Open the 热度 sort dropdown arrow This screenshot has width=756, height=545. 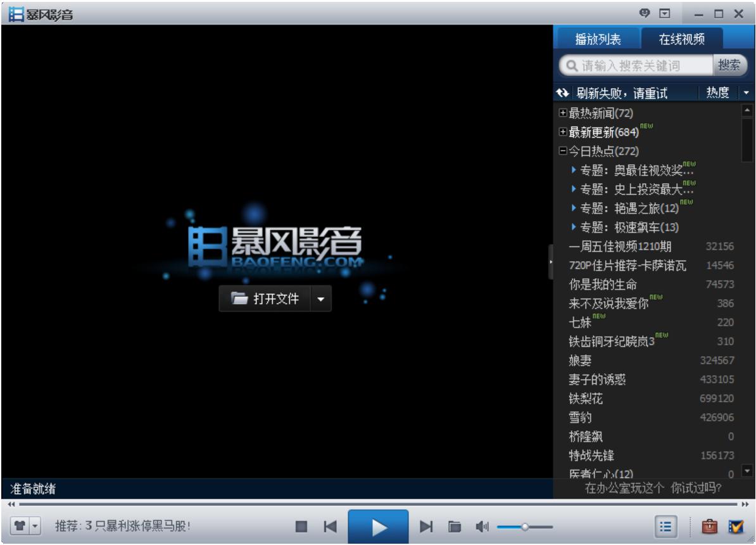[x=747, y=93]
